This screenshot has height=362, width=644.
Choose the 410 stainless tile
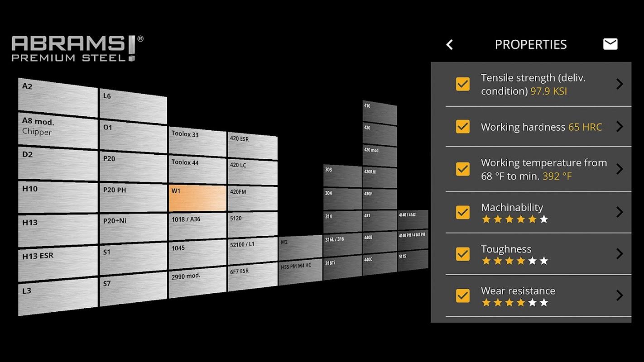pos(380,113)
